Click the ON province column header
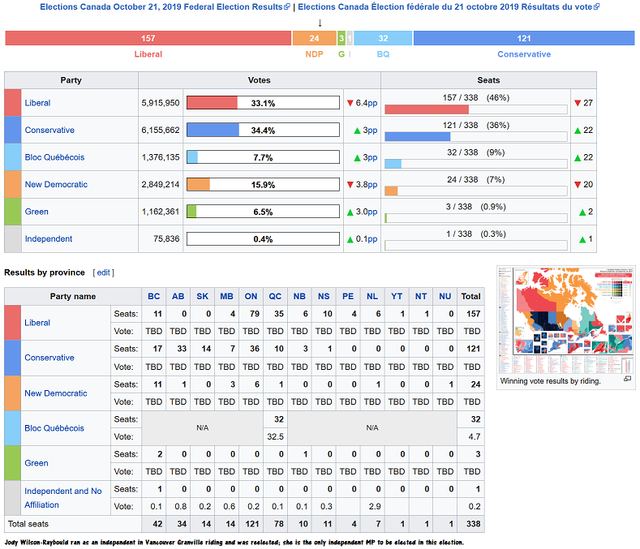The height and width of the screenshot is (549, 640). [251, 296]
